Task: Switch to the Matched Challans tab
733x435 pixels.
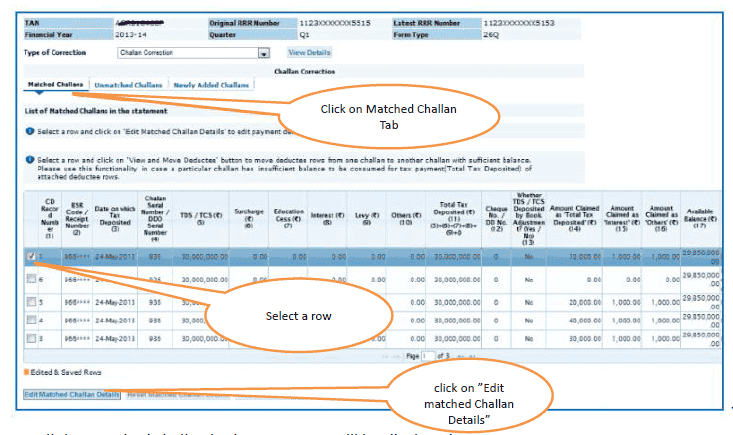Action: (x=56, y=85)
